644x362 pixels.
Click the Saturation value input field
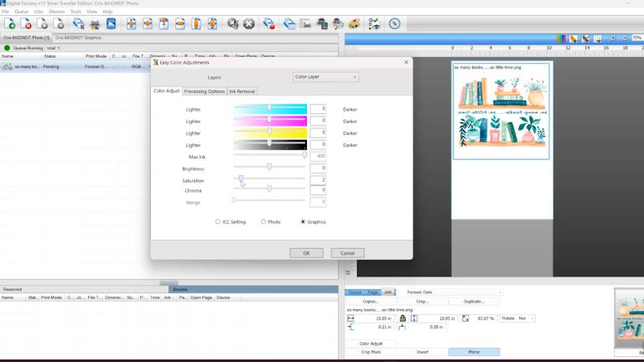coord(318,180)
